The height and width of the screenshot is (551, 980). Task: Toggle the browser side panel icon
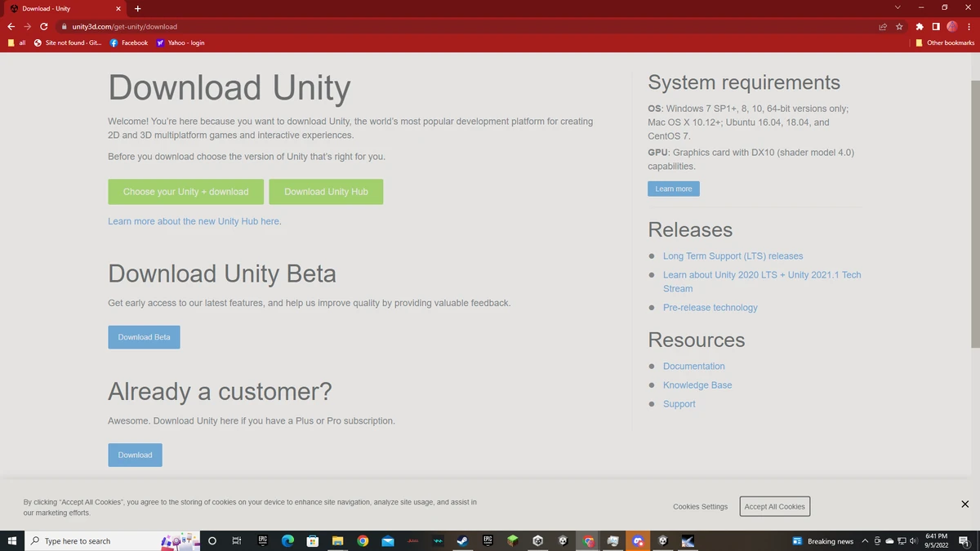tap(936, 26)
